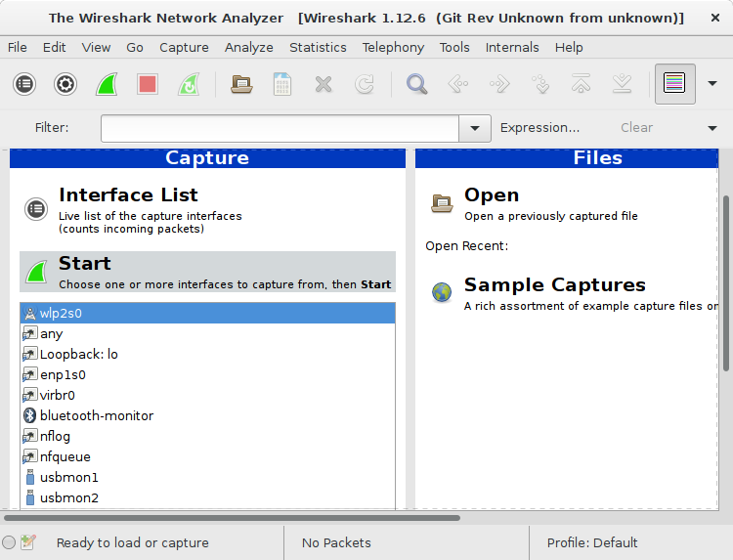The width and height of the screenshot is (733, 560).
Task: Close this capture file X toolbar icon
Action: [x=323, y=84]
